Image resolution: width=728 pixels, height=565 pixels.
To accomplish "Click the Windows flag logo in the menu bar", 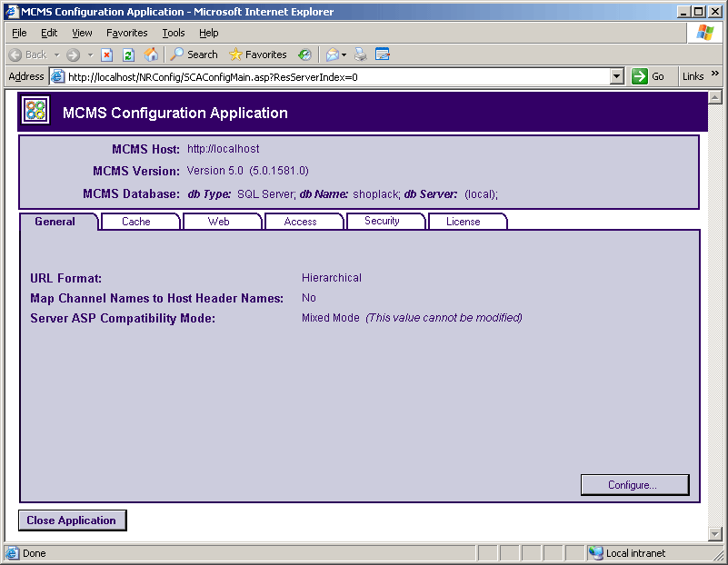I will tap(704, 33).
